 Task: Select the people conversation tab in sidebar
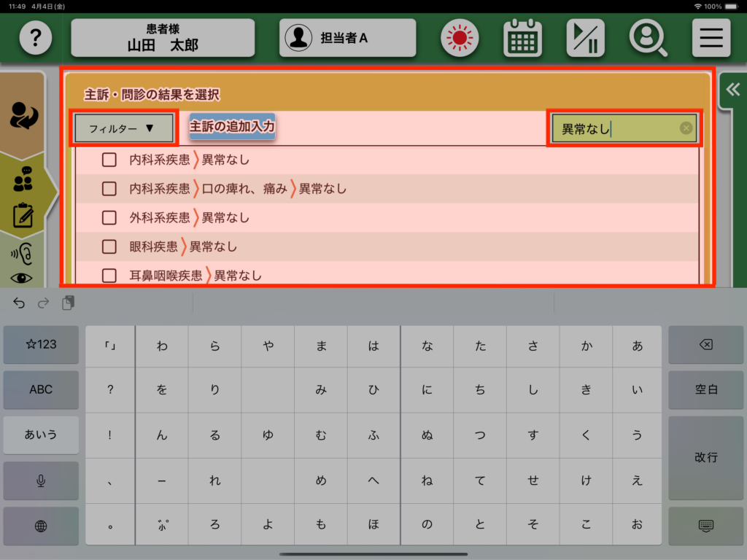tap(23, 179)
